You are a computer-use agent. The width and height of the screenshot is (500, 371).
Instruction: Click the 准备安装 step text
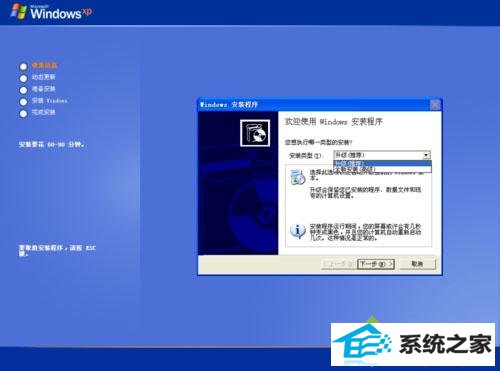click(44, 89)
